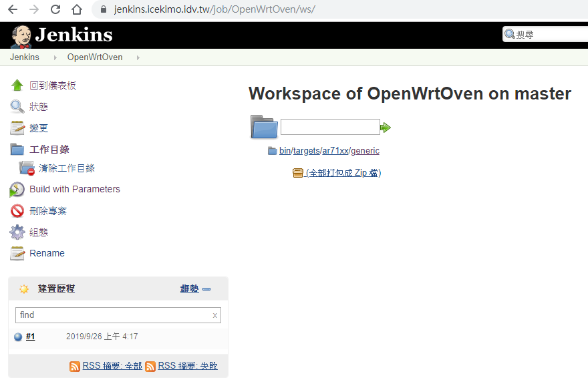Focus the workspace path input box
Viewport: 588px width, 390px height.
tap(330, 127)
